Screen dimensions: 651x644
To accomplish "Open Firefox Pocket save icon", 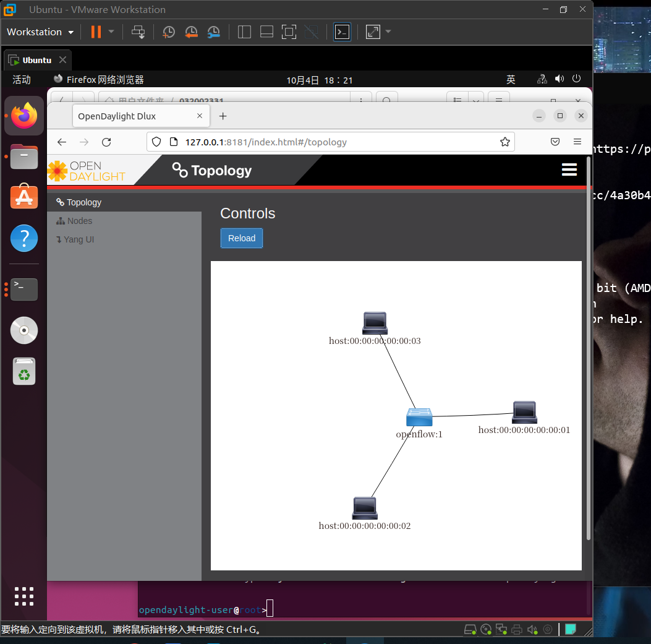I will pos(555,142).
